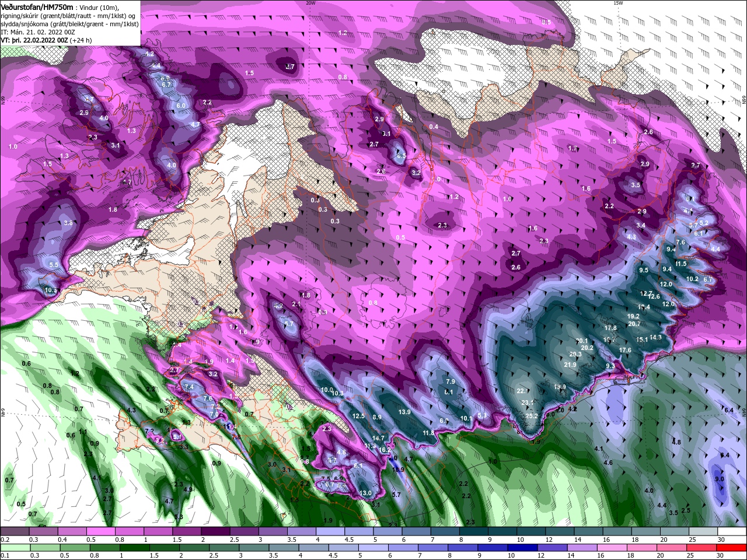Click the '0.2' label starting the snow legend row
This screenshot has width=747, height=560.
(4, 540)
